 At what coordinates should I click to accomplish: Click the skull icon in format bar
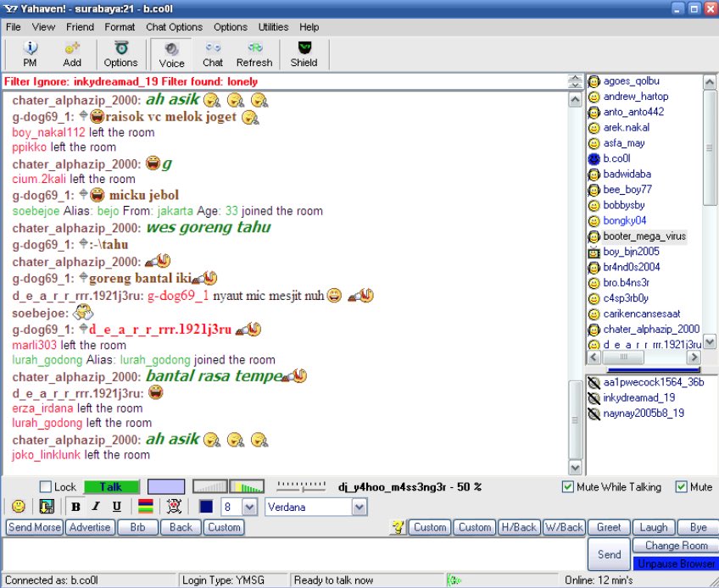(174, 507)
